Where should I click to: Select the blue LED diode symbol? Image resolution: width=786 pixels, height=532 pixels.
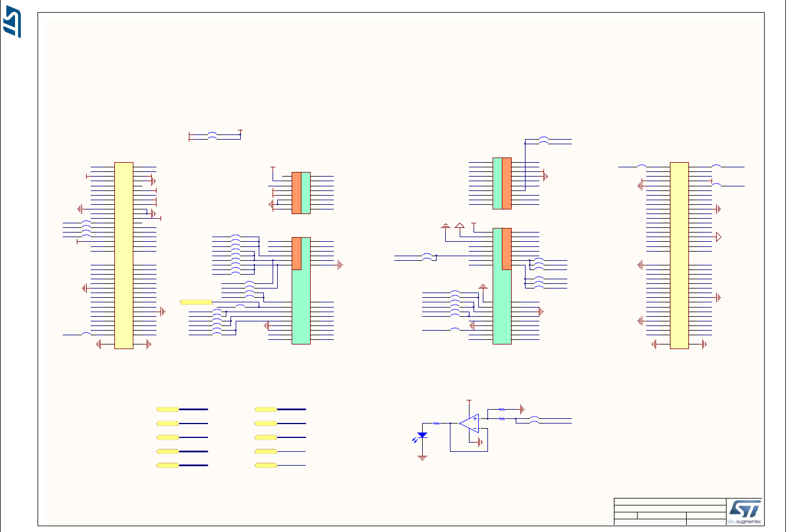pyautogui.click(x=422, y=435)
